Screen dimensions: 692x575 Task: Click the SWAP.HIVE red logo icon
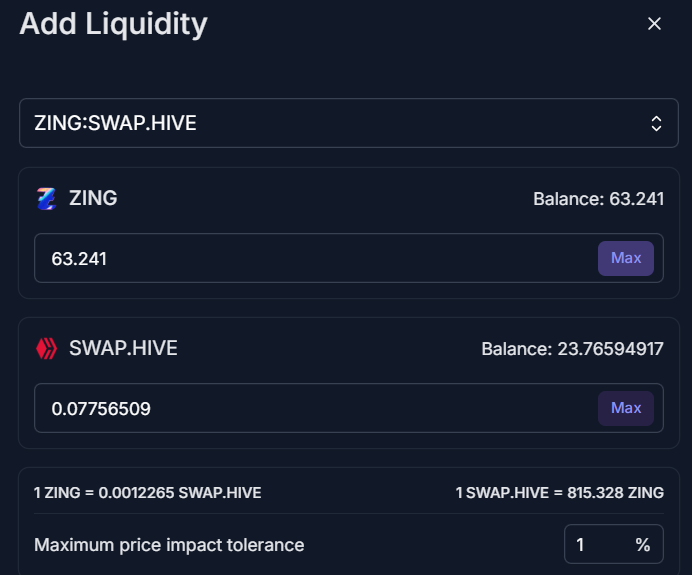[x=46, y=349]
